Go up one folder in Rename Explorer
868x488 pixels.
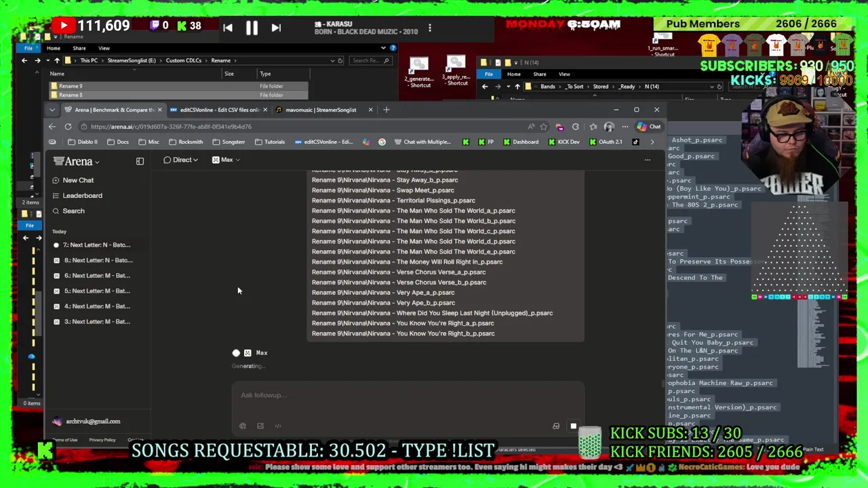pos(57,60)
